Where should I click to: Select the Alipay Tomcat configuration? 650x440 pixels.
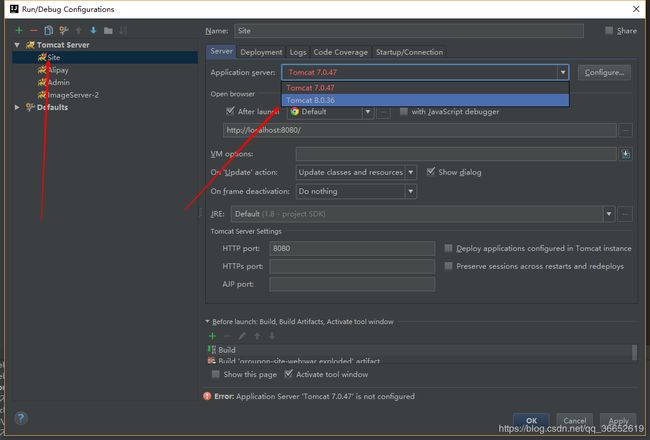pyautogui.click(x=58, y=70)
